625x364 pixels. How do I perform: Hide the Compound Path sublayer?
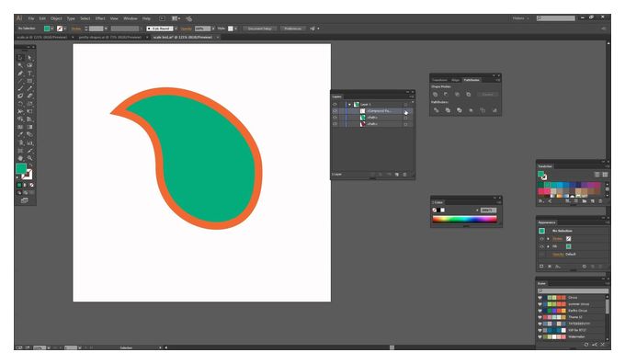[335, 111]
